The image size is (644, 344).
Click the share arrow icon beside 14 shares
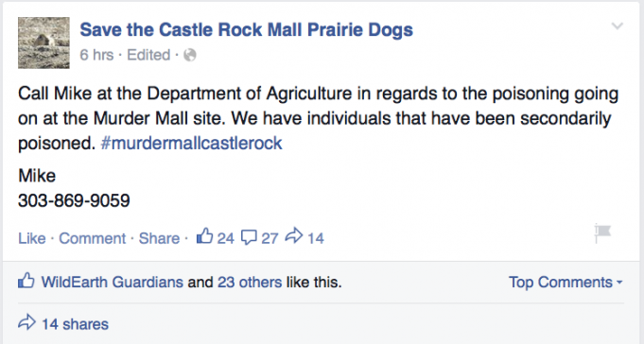26,322
